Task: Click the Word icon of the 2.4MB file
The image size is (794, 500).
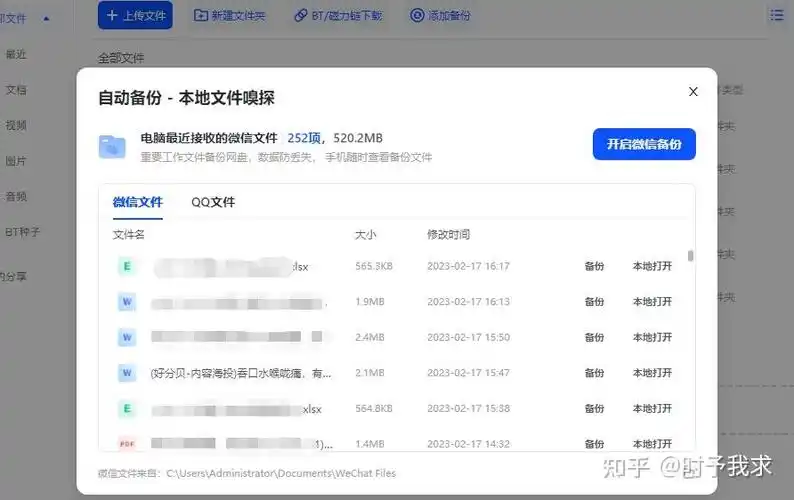Action: [x=127, y=337]
